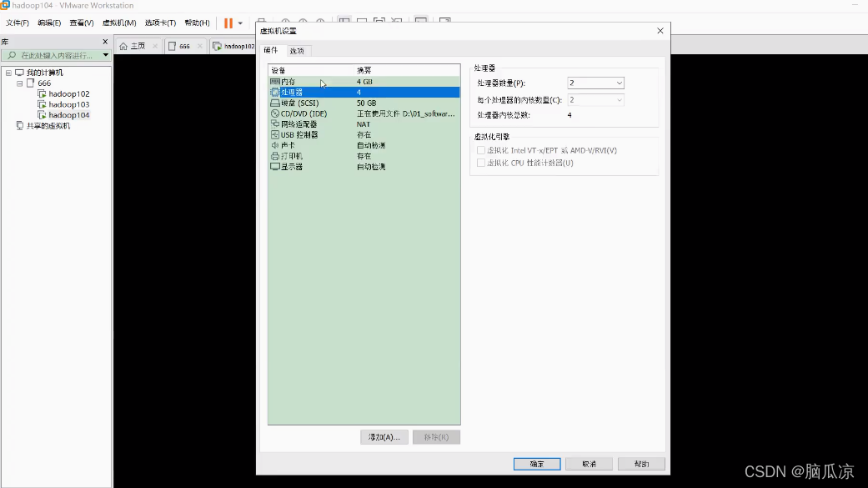Open the dropdown arrow next to pause button
The height and width of the screenshot is (488, 868).
[x=240, y=23]
